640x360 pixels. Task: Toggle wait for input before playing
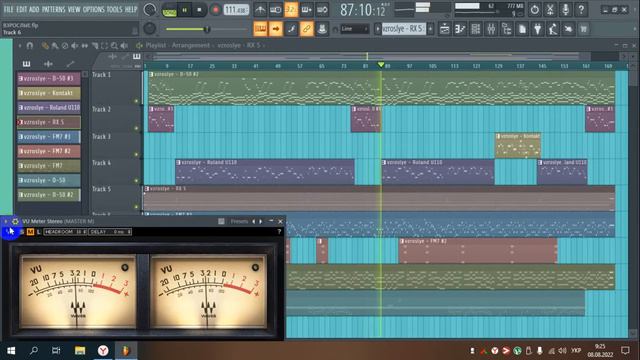pos(276,10)
